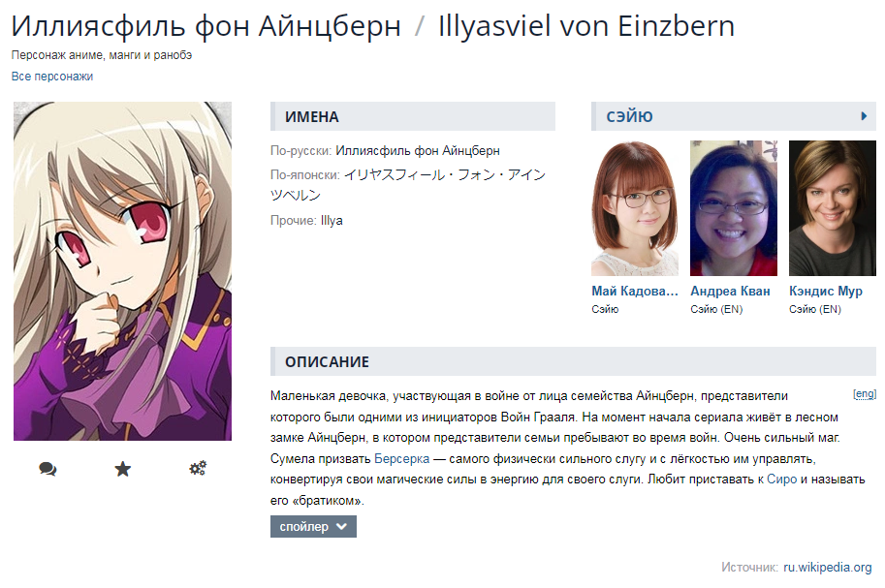This screenshot has height=588, width=885.
Task: Click Кэндис Мур's portrait photo
Action: [x=833, y=208]
